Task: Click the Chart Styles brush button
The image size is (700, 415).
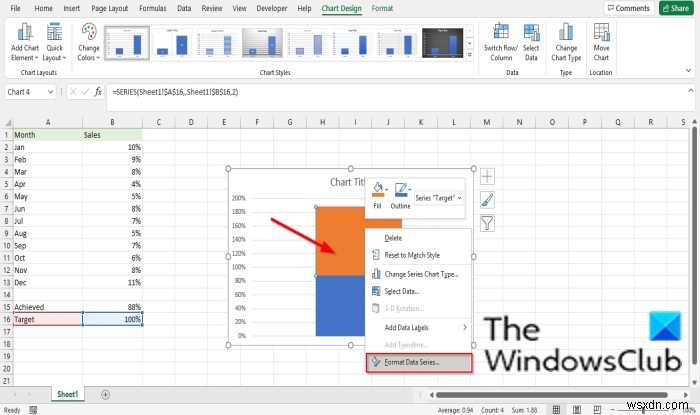Action: coord(487,200)
